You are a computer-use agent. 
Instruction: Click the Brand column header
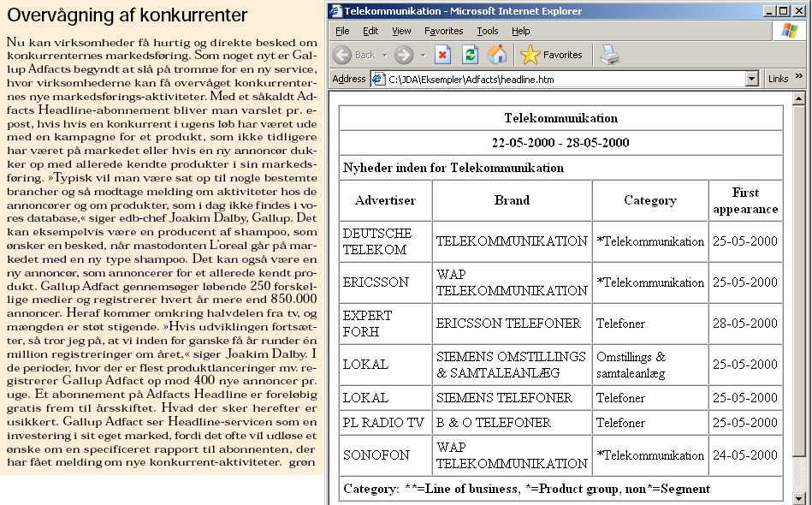513,200
